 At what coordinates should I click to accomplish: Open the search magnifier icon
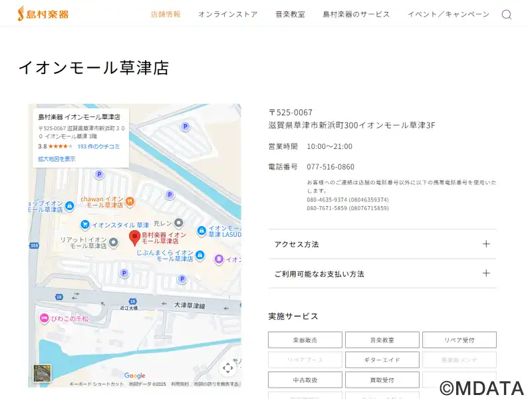[507, 15]
